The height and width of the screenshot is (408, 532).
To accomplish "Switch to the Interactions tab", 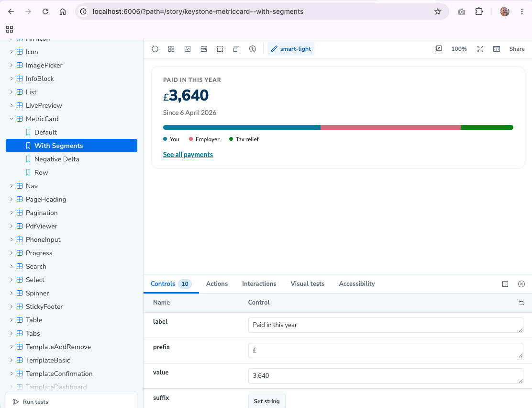I will coord(259,283).
